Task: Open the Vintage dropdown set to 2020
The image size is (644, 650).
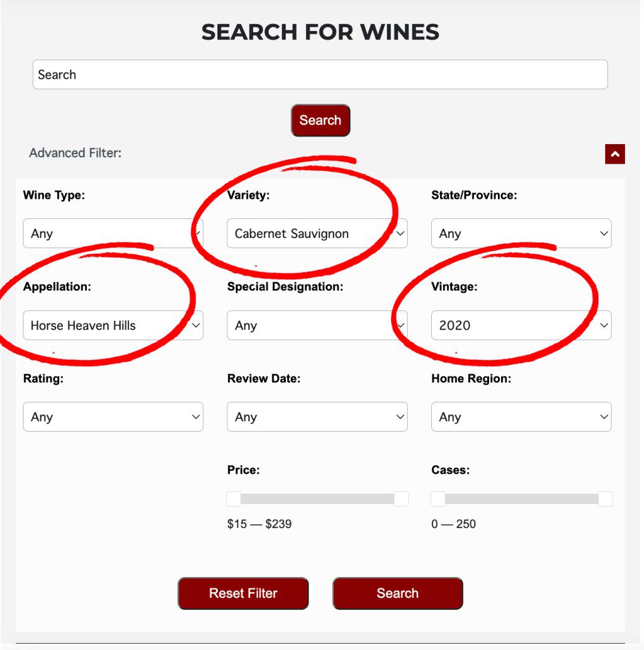Action: point(521,325)
